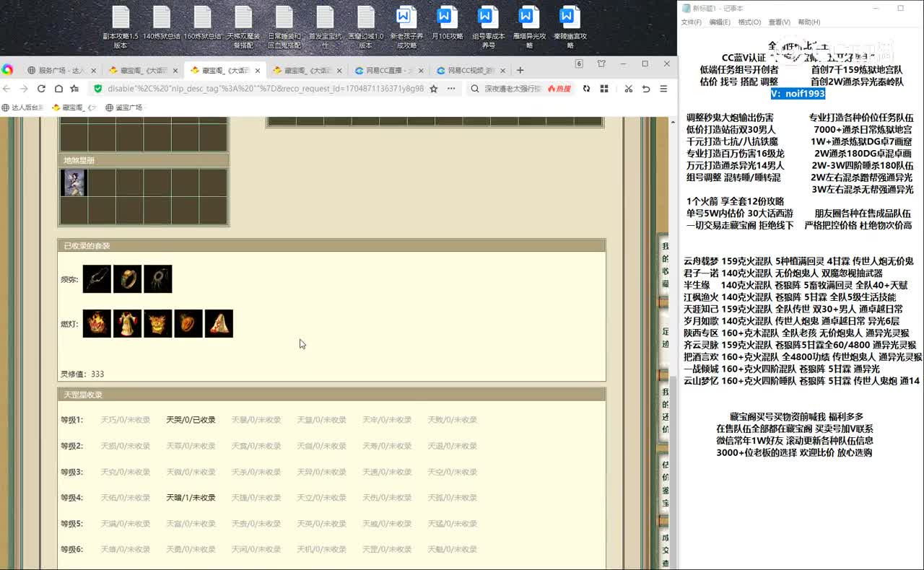Viewport: 924px width, 570px height.
Task: Switch to the 网易CC直播 browser tab
Action: coord(390,71)
